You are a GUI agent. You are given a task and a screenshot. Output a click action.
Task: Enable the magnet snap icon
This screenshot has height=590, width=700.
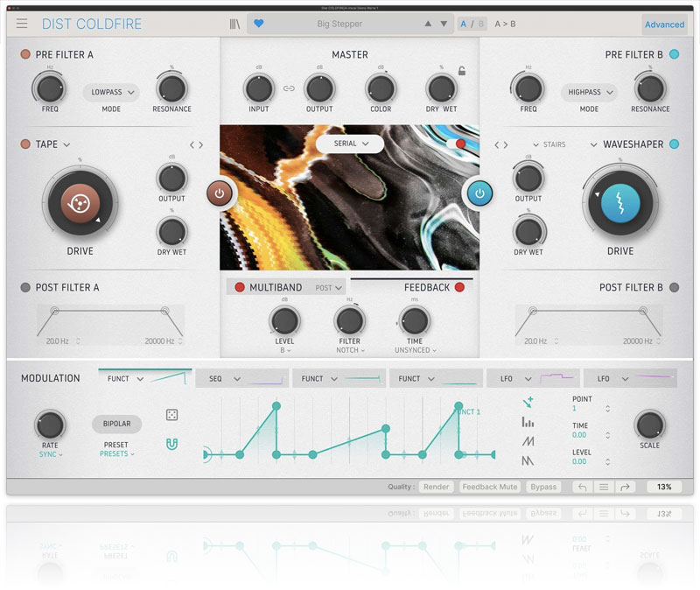172,445
